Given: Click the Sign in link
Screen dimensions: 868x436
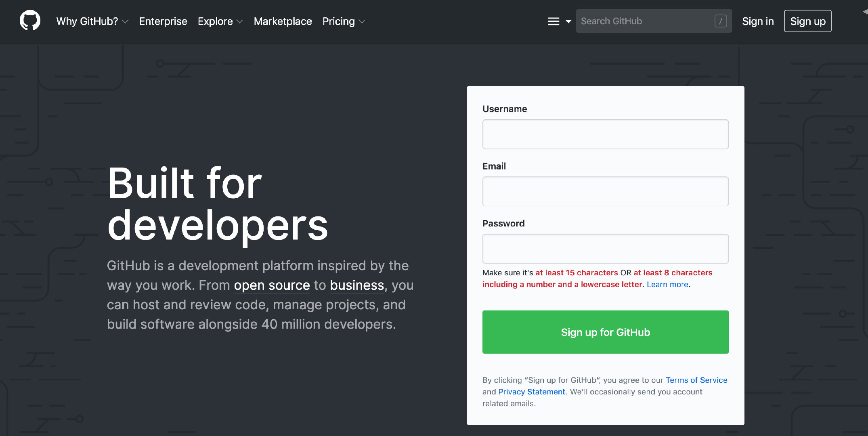Looking at the screenshot, I should click(758, 21).
